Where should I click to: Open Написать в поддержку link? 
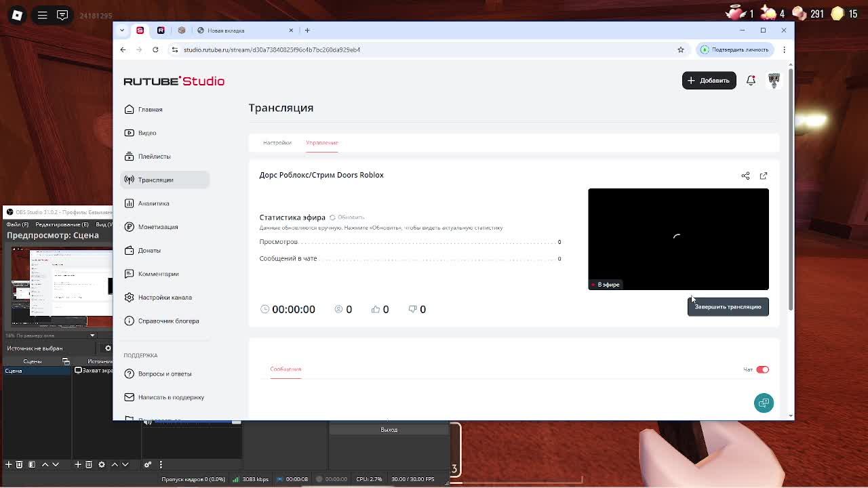pos(165,397)
